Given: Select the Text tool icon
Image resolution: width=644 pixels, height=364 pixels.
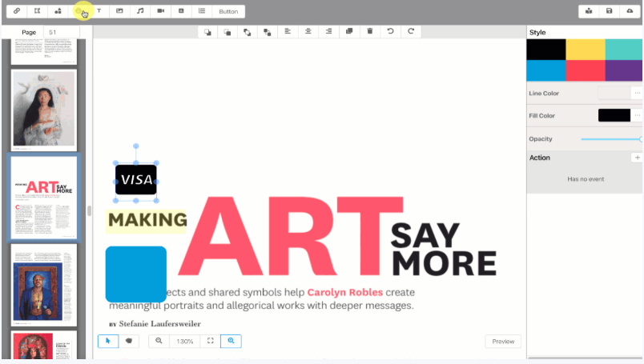Looking at the screenshot, I should tap(99, 11).
